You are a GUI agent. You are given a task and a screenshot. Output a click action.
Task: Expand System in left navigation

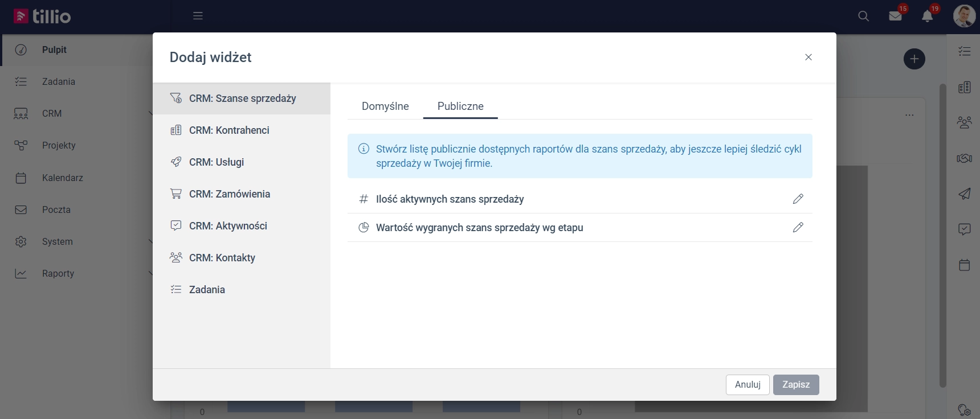pos(77,241)
